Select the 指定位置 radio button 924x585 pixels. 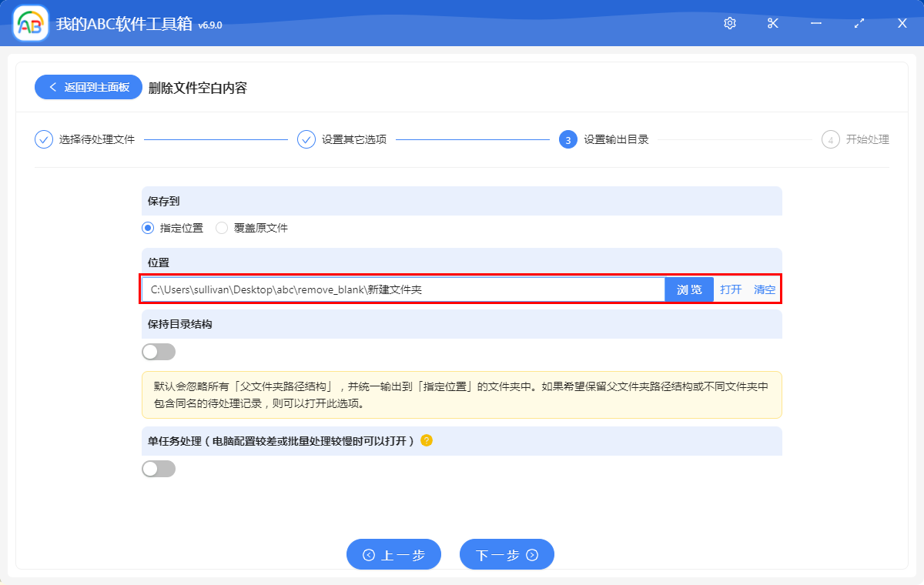point(146,228)
